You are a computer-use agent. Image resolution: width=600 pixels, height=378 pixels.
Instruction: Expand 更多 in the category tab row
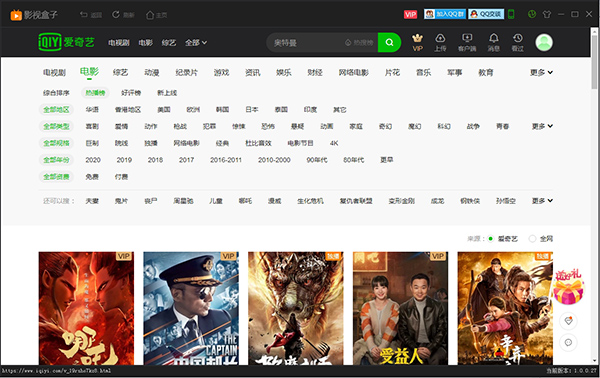point(541,72)
